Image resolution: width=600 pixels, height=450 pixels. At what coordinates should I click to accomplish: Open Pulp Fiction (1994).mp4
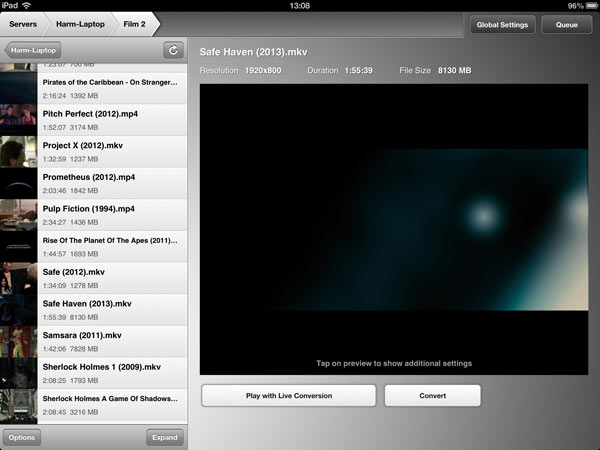pos(110,214)
